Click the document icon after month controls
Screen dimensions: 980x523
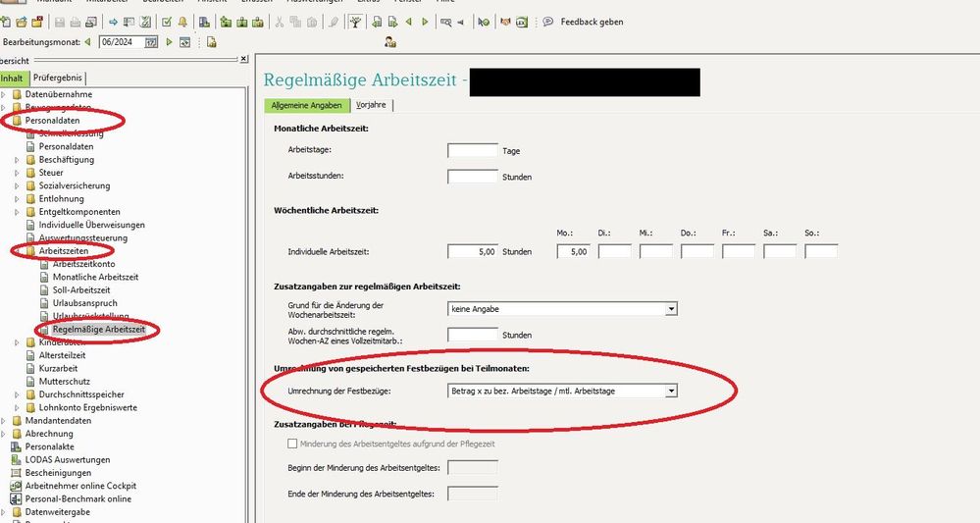coord(211,42)
